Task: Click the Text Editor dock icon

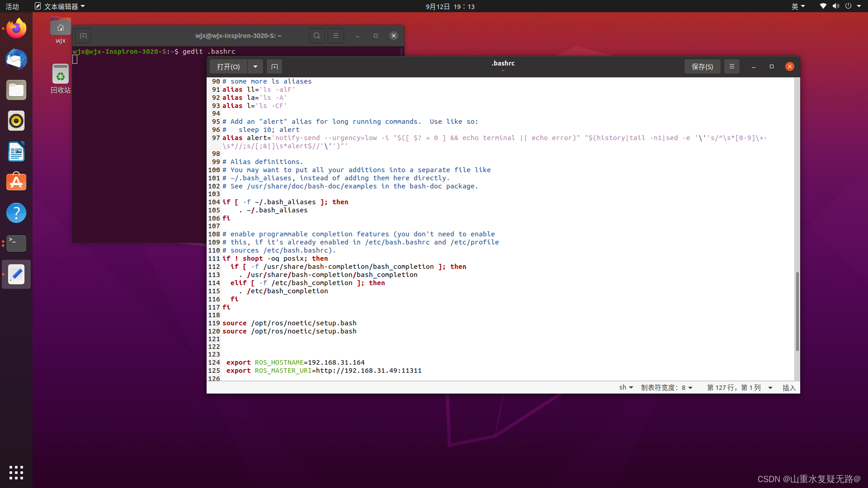Action: click(16, 274)
